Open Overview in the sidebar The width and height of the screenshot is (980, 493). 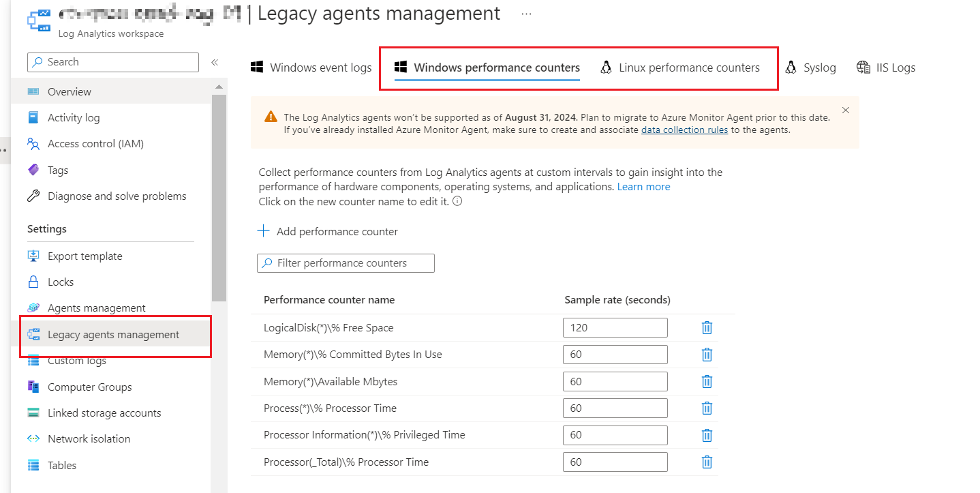[x=111, y=91]
